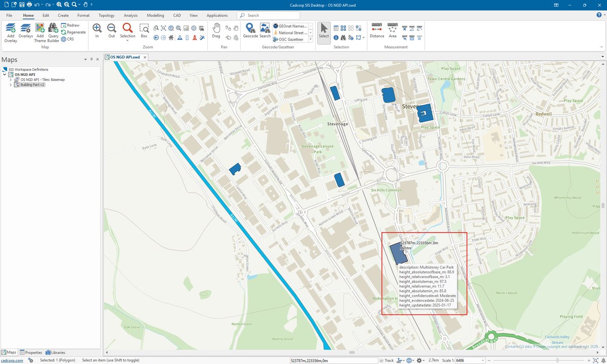This screenshot has width=607, height=364.
Task: Expand the OS NGD API tree node
Action: click(x=5, y=74)
